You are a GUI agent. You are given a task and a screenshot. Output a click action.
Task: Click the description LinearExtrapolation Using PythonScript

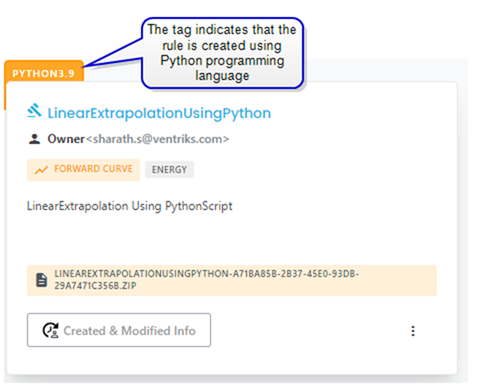pyautogui.click(x=130, y=206)
